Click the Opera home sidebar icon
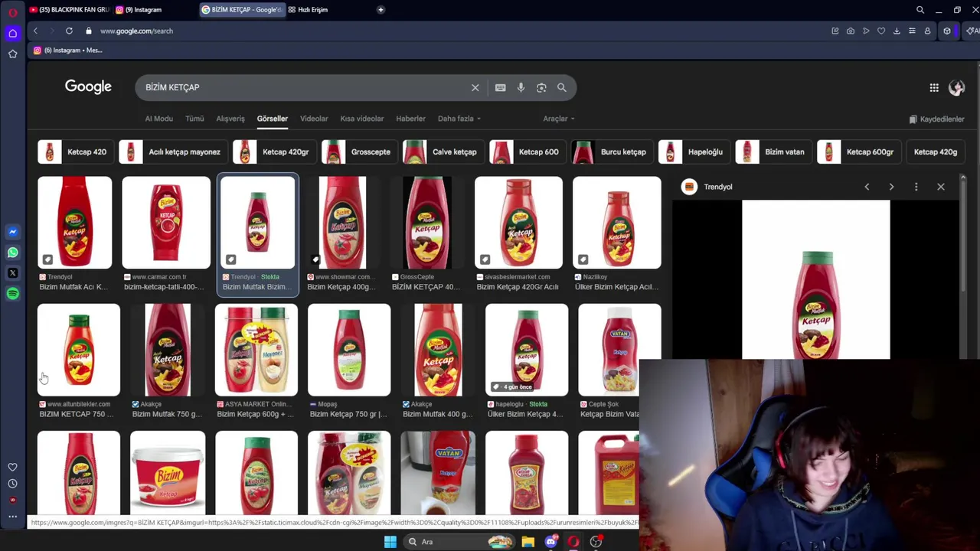The image size is (980, 551). click(x=12, y=33)
